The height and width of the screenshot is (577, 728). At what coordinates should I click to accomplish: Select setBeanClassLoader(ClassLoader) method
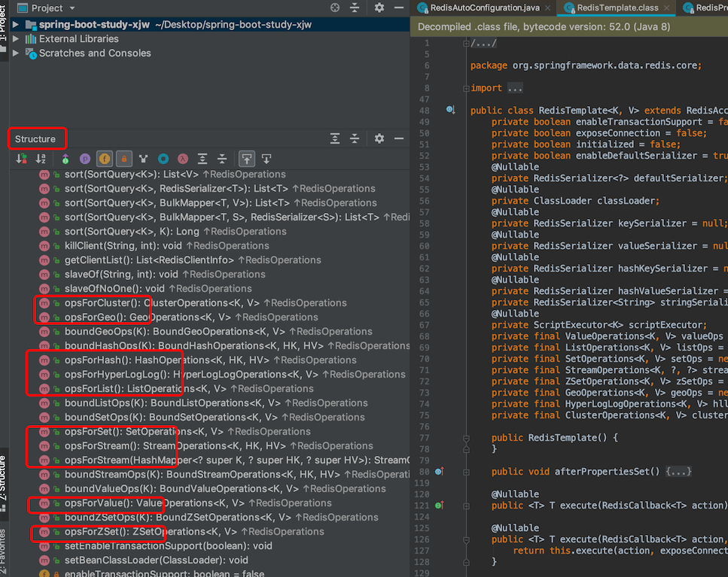pyautogui.click(x=156, y=560)
